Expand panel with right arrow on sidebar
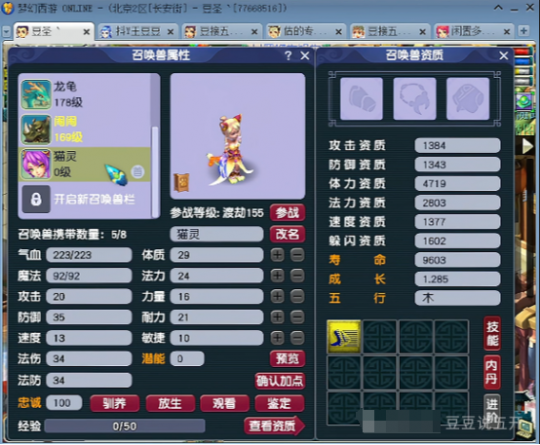 coord(527,146)
